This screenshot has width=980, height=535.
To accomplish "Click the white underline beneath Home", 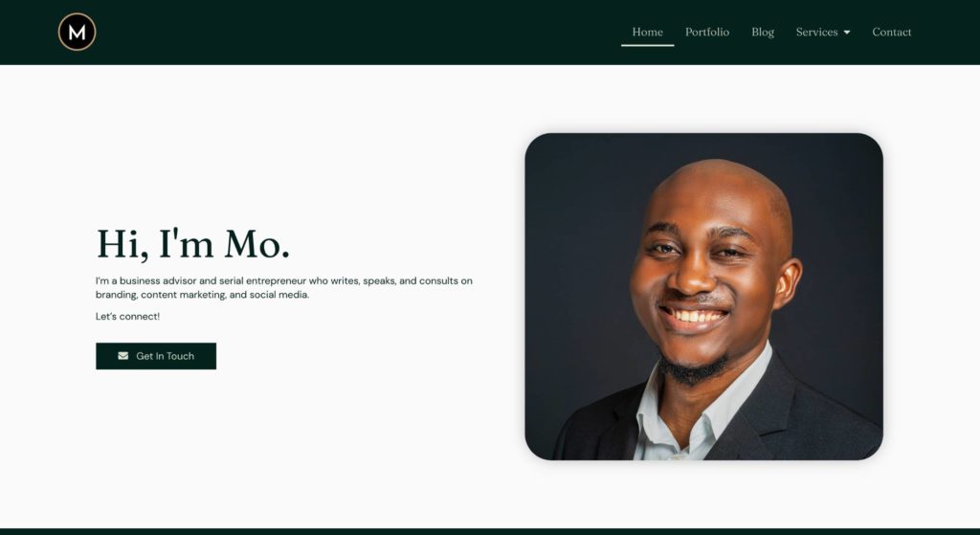I will [x=648, y=45].
